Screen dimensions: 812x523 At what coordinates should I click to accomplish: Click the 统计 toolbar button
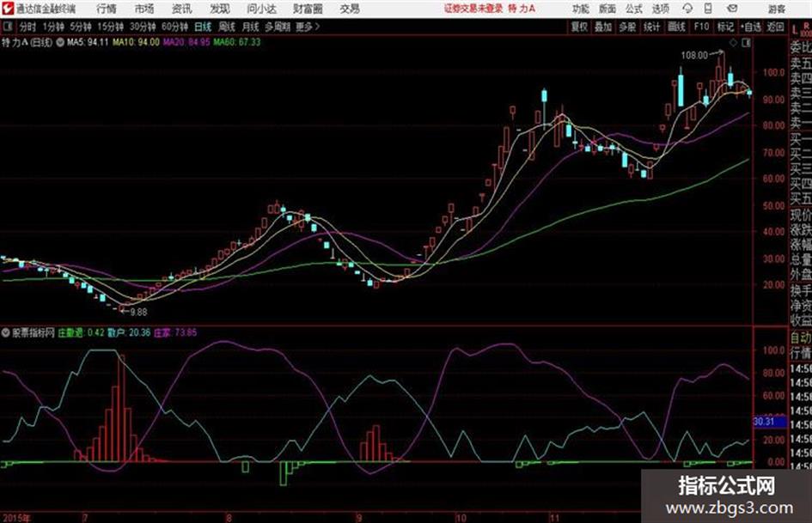(652, 27)
